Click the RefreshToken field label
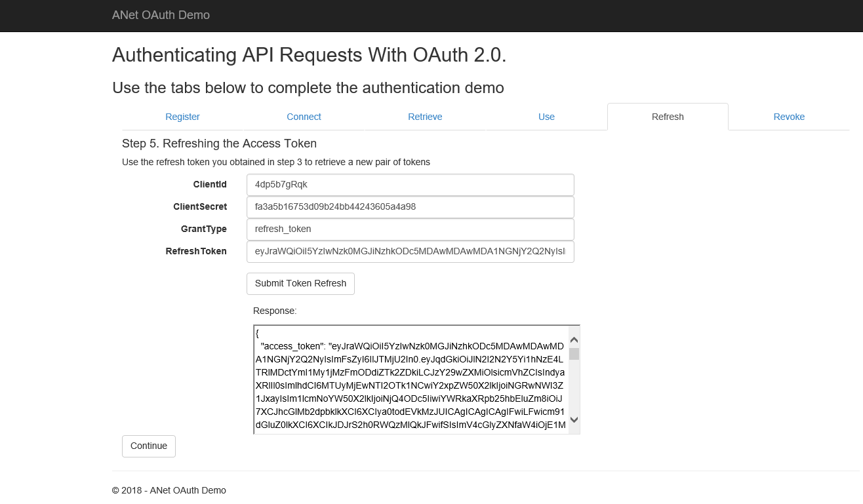Image resolution: width=863 pixels, height=504 pixels. pyautogui.click(x=196, y=251)
